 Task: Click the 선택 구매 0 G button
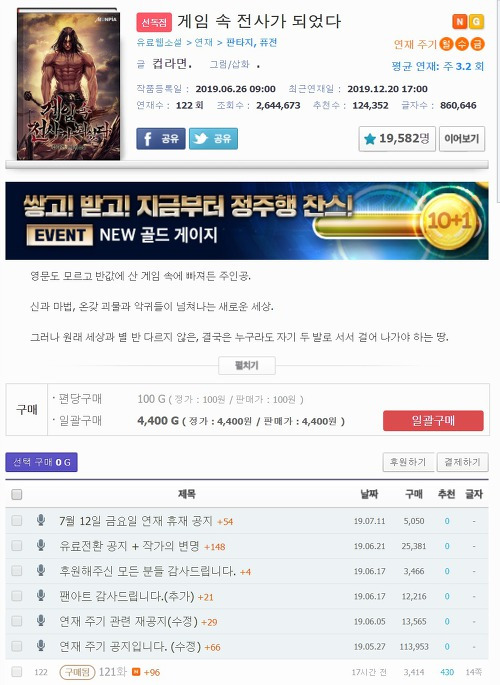[41, 462]
